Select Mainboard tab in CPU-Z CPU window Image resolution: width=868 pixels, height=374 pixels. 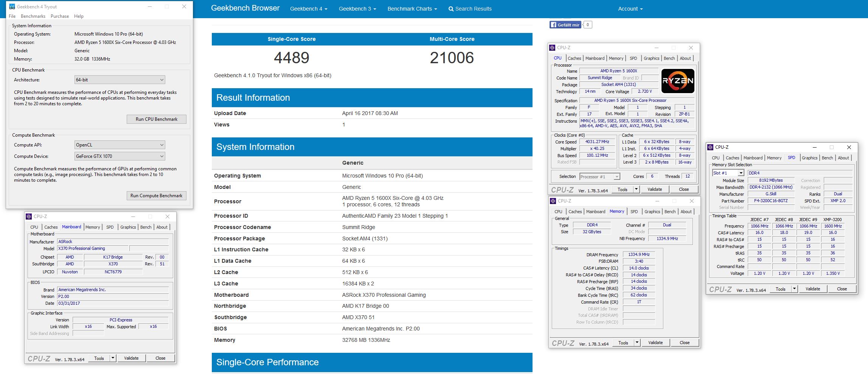(595, 58)
